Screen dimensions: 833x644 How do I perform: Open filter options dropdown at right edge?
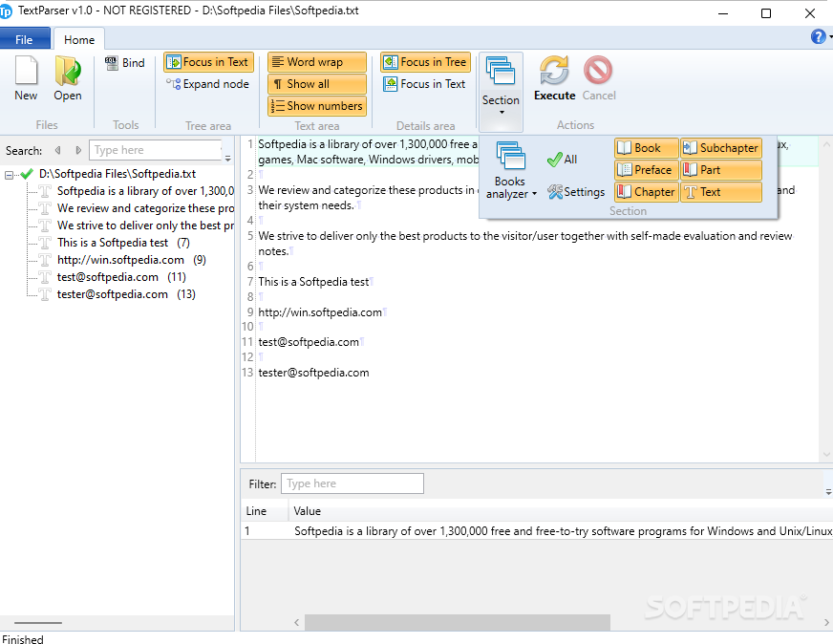tap(829, 492)
